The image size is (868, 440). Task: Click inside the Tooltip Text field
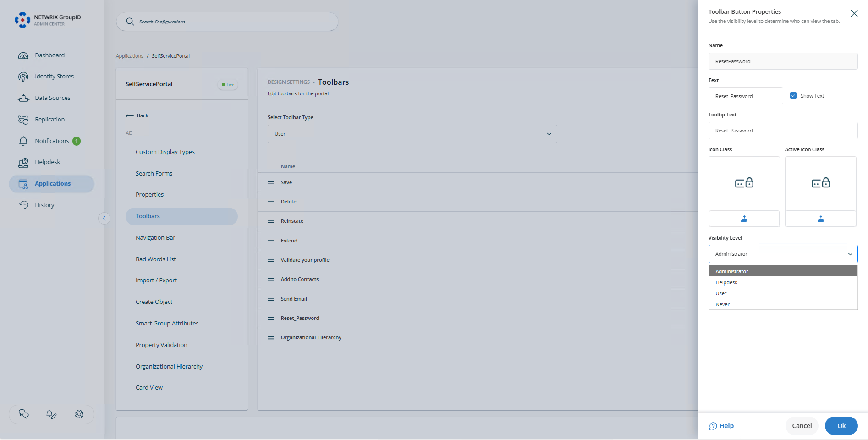click(x=782, y=131)
